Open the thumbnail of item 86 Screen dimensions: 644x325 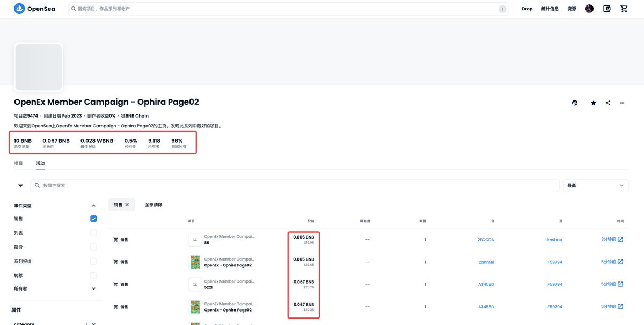click(x=195, y=240)
